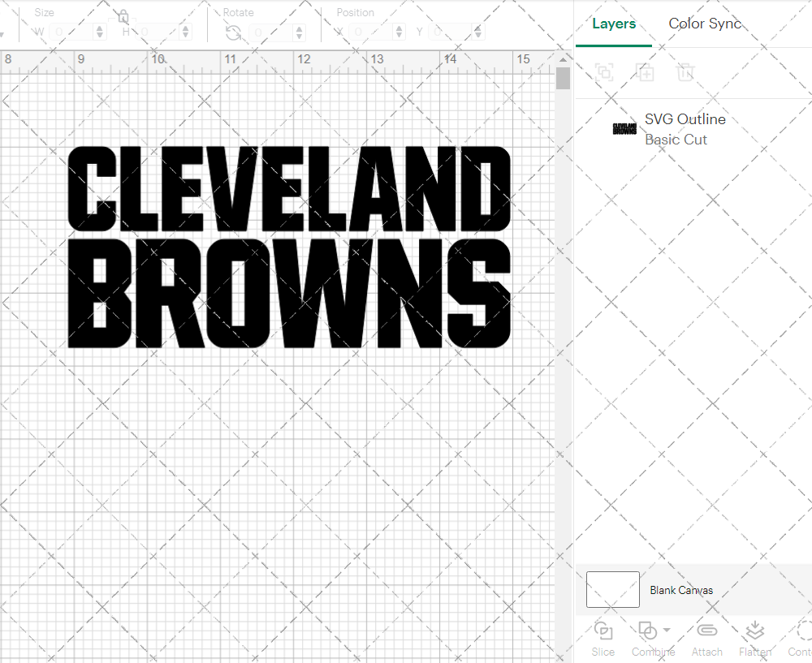Screen dimensions: 812x663
Task: Click the Rotate icon in toolbar
Action: point(233,32)
